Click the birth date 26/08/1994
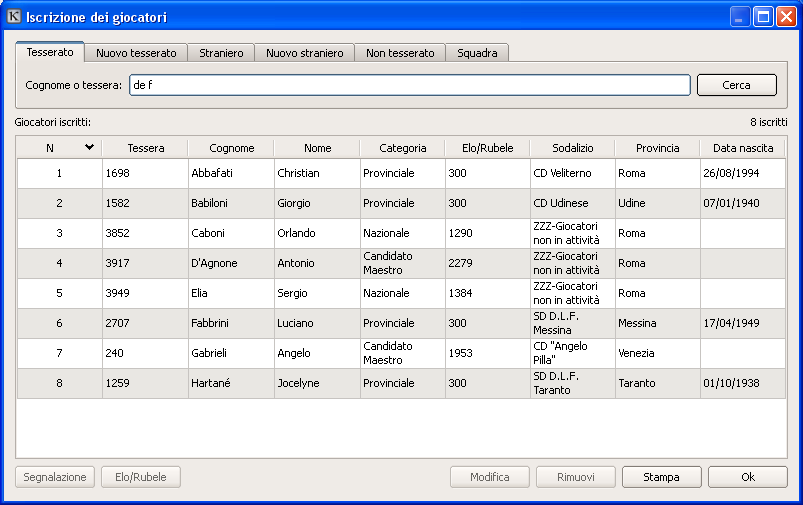The height and width of the screenshot is (505, 803). click(731, 173)
